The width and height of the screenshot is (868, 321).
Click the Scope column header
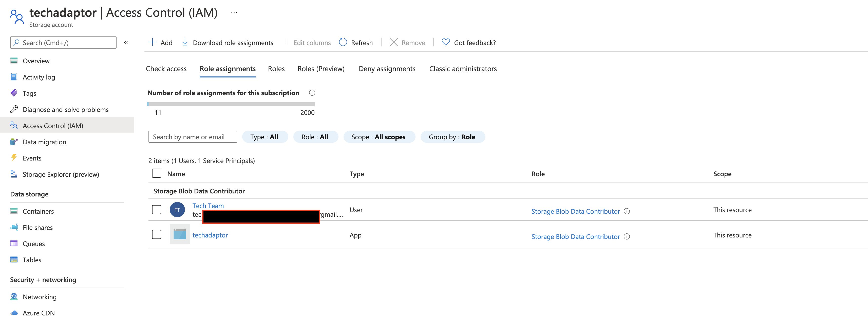722,174
